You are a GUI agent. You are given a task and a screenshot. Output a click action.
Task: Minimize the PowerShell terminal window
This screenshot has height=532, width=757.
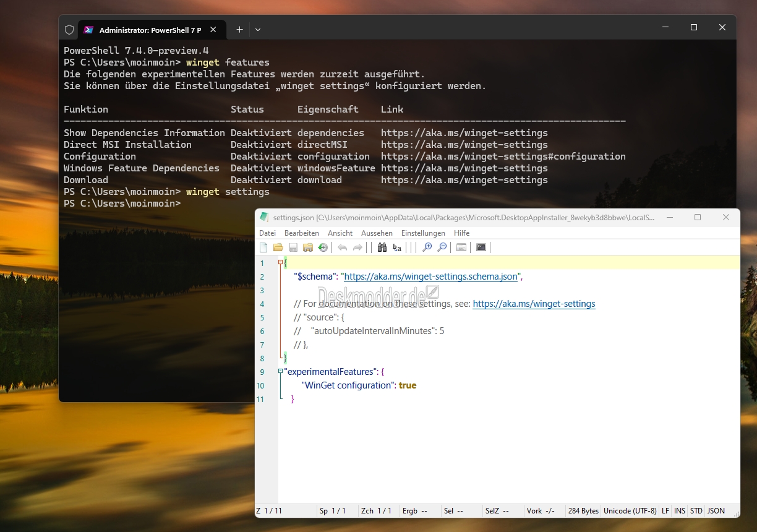[665, 28]
